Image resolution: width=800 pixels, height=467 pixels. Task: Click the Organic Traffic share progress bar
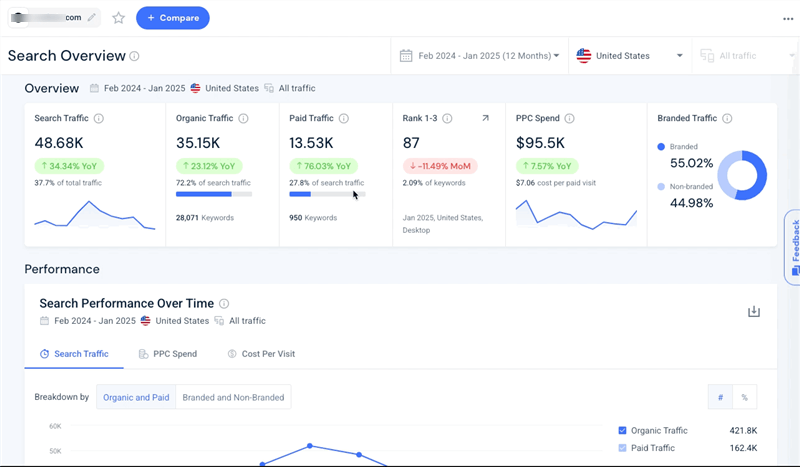pyautogui.click(x=214, y=194)
